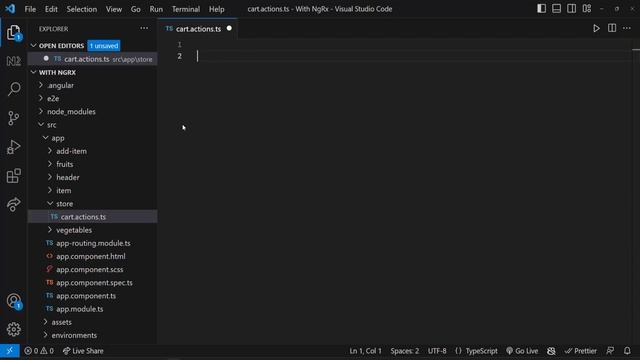Screen dimensions: 640x360
Task: Open the Edit menu
Action: 51,9
